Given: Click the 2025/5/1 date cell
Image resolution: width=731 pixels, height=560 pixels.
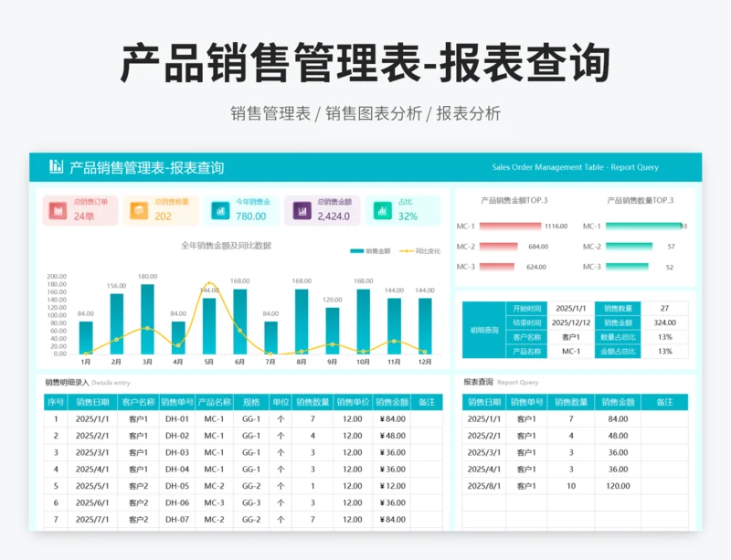Looking at the screenshot, I should click(x=92, y=486).
